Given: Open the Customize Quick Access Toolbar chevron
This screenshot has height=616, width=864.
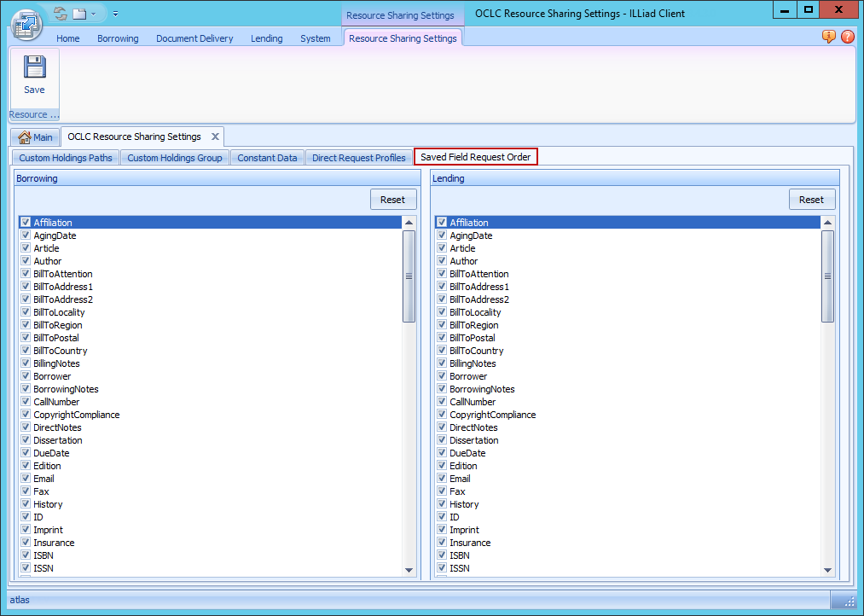Looking at the screenshot, I should tap(116, 13).
